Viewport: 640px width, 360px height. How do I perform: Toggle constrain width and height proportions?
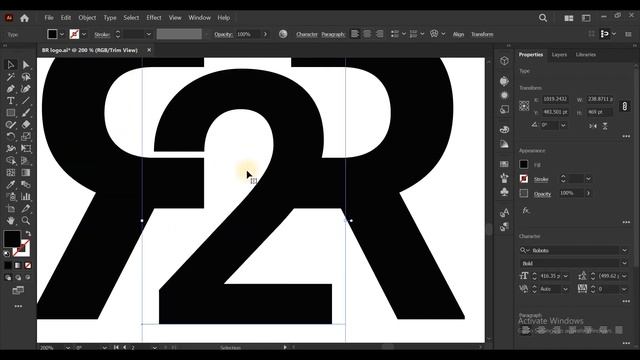625,106
